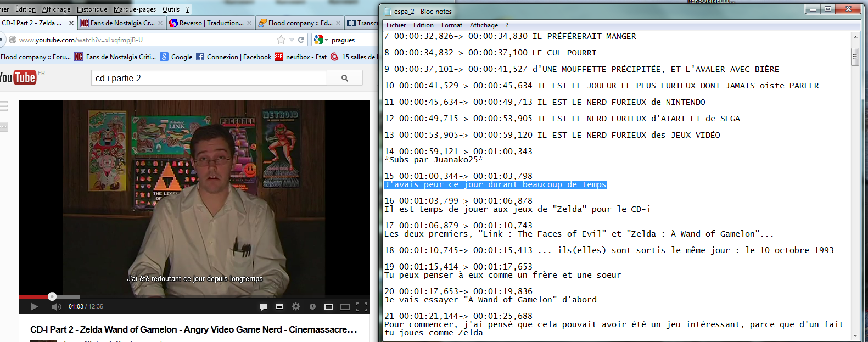Open the URL history dropdown arrow
This screenshot has height=342, width=868.
(x=292, y=40)
